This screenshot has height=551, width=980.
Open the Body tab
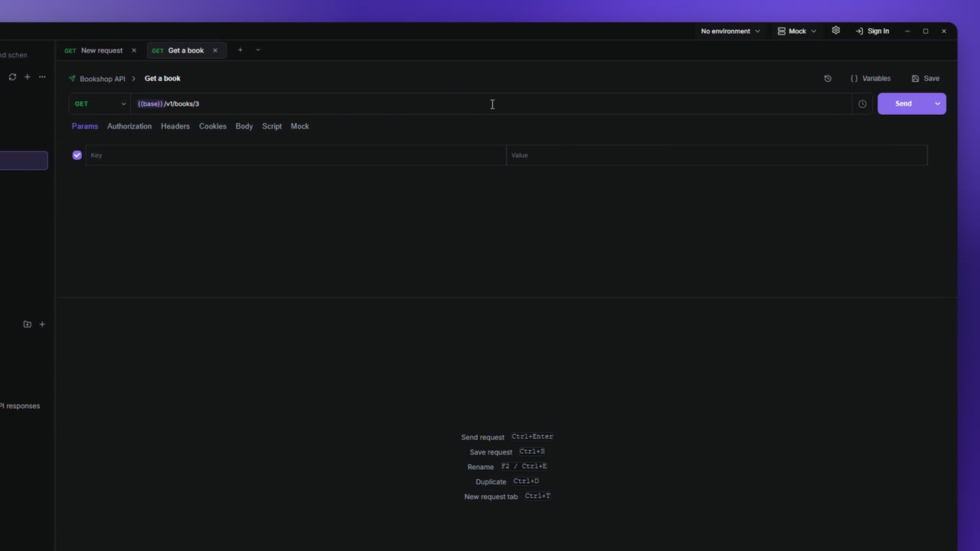244,126
